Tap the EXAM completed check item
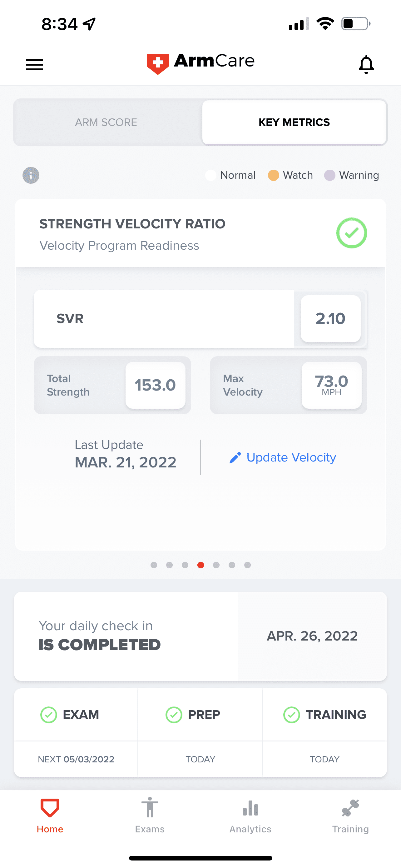The image size is (401, 868). (70, 715)
